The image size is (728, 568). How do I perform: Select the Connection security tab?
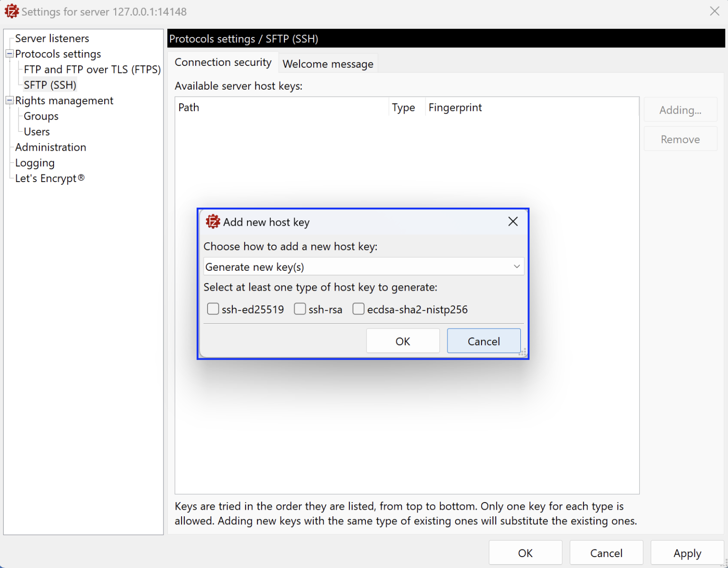223,62
